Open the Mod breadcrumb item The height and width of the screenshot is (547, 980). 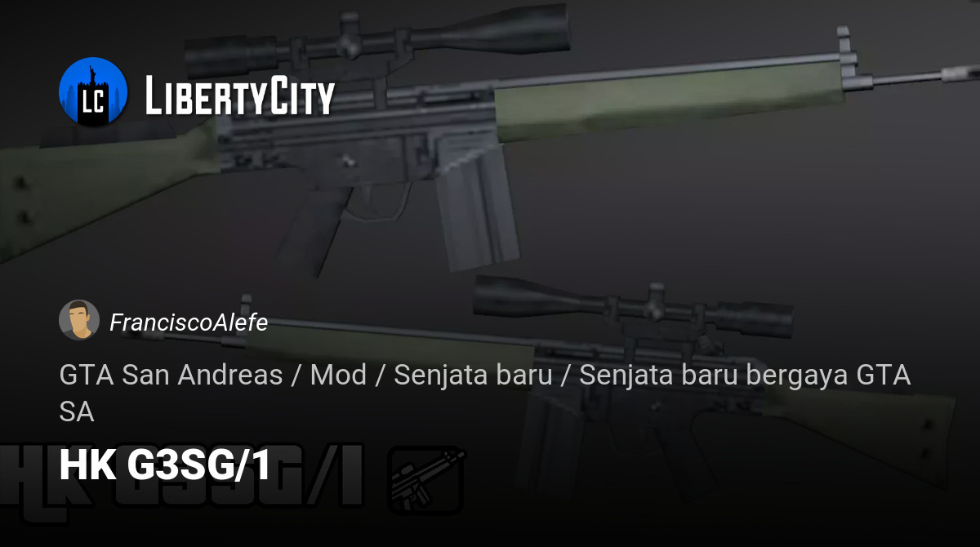pyautogui.click(x=338, y=376)
